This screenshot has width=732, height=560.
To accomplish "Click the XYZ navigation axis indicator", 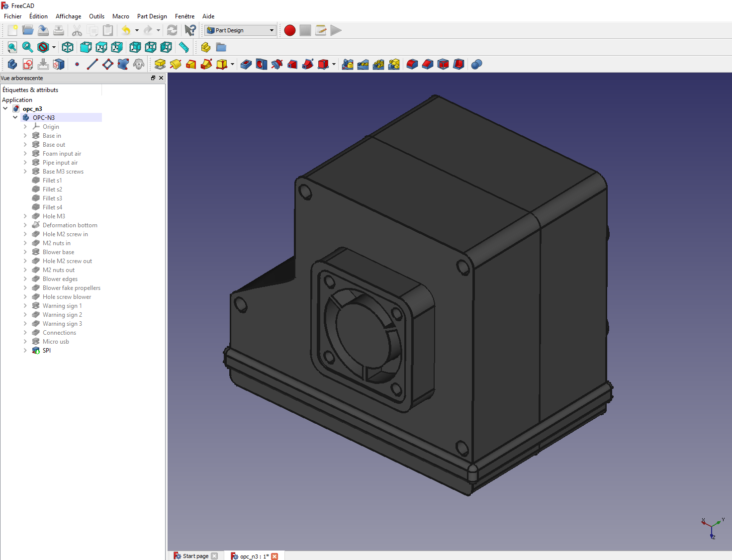I will pyautogui.click(x=713, y=528).
